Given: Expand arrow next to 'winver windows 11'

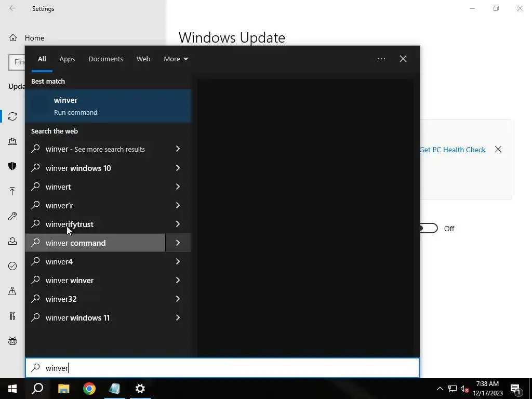Looking at the screenshot, I should [178, 317].
